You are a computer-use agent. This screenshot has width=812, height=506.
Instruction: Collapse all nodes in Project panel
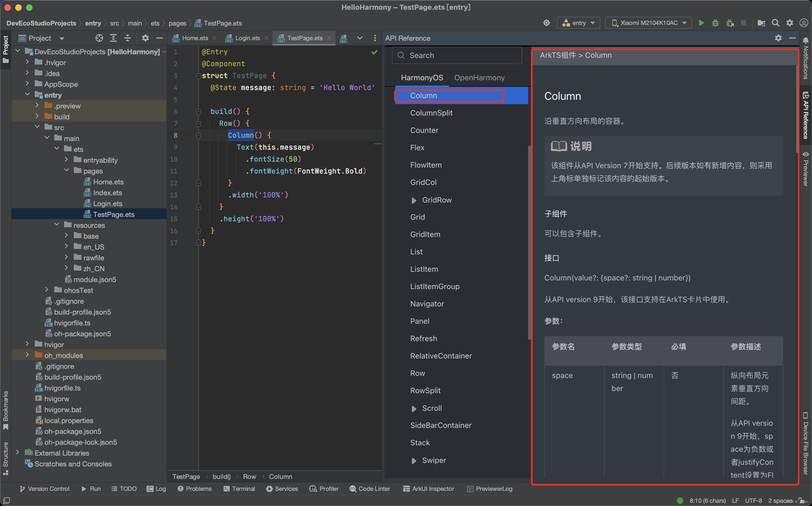pos(128,38)
